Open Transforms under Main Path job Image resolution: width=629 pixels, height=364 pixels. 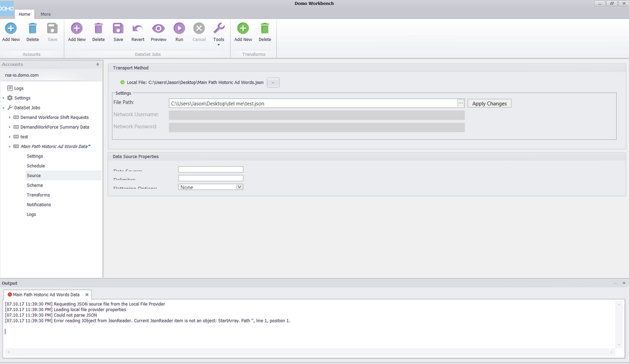pos(38,195)
